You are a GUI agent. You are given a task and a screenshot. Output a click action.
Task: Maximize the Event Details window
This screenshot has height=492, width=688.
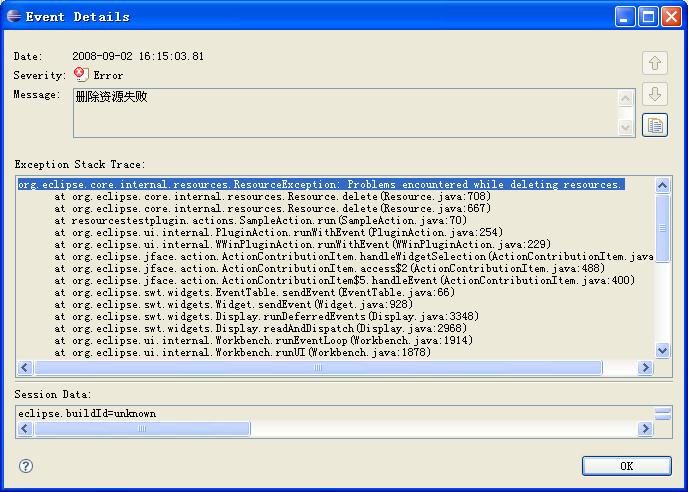click(648, 17)
